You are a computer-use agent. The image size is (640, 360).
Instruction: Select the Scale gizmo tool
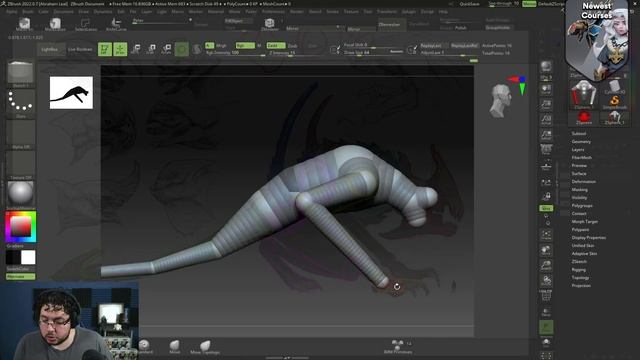point(151,49)
